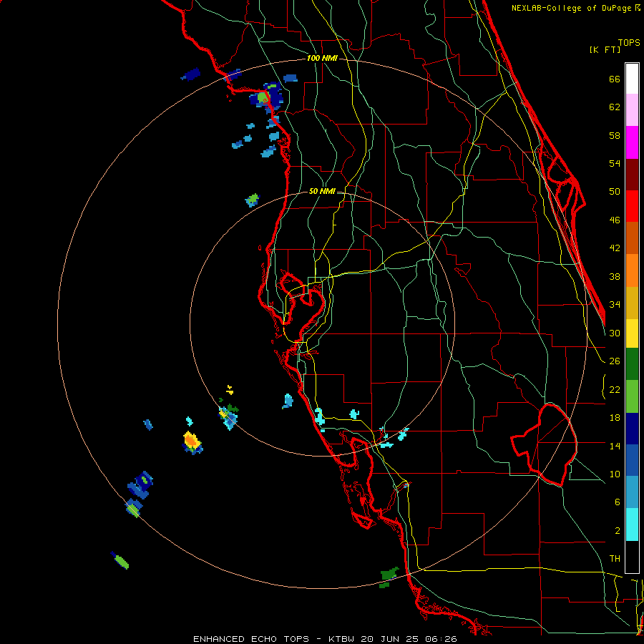Screen dimensions: 644x644
Task: Click the 2 value on the scale
Action: pos(617,531)
